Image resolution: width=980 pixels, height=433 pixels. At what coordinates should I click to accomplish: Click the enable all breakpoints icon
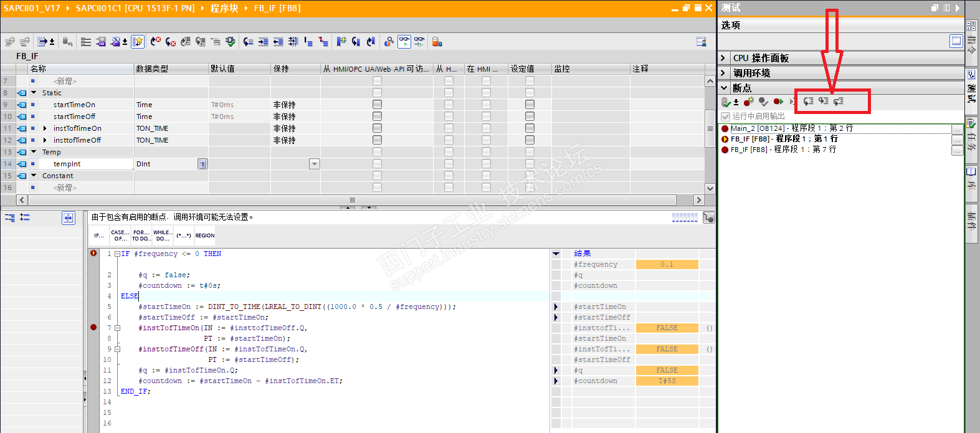pos(727,101)
